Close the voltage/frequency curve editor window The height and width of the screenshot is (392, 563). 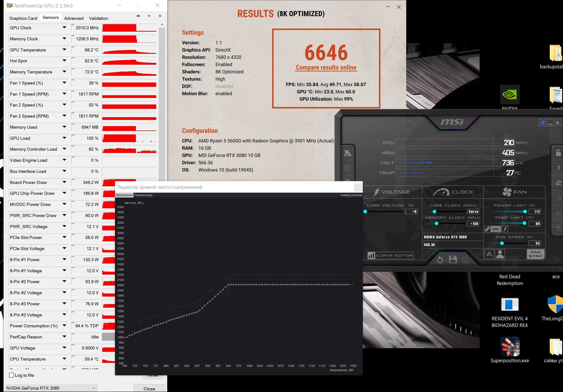click(x=358, y=187)
